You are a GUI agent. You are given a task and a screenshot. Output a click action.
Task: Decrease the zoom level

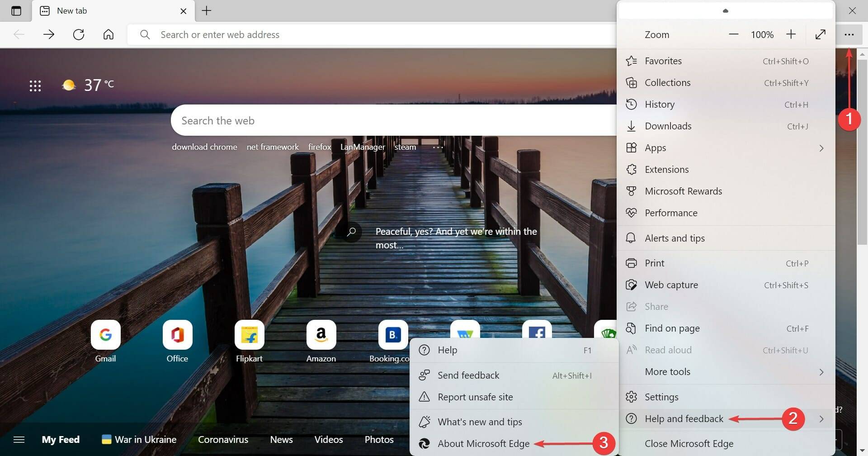[733, 34]
